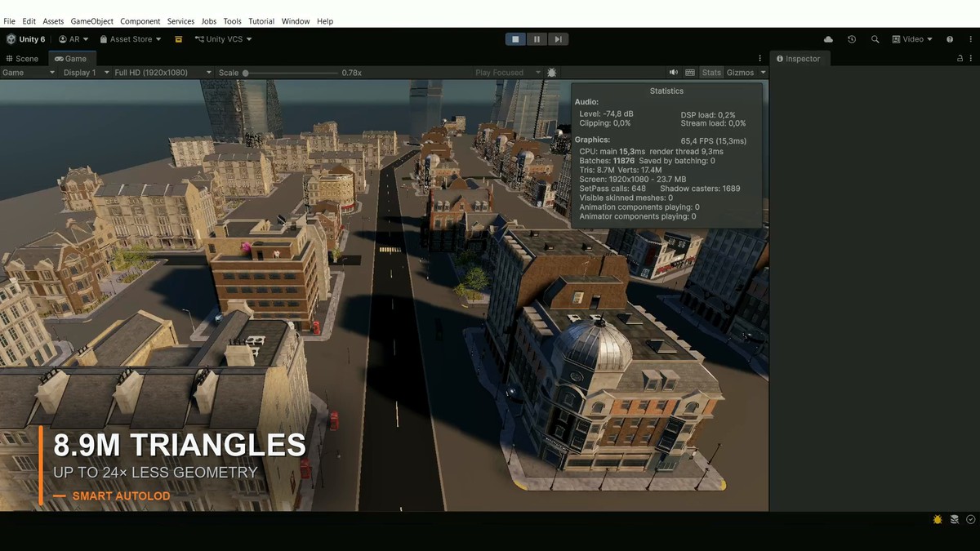Expand the Gizmos dropdown arrow

click(x=764, y=73)
